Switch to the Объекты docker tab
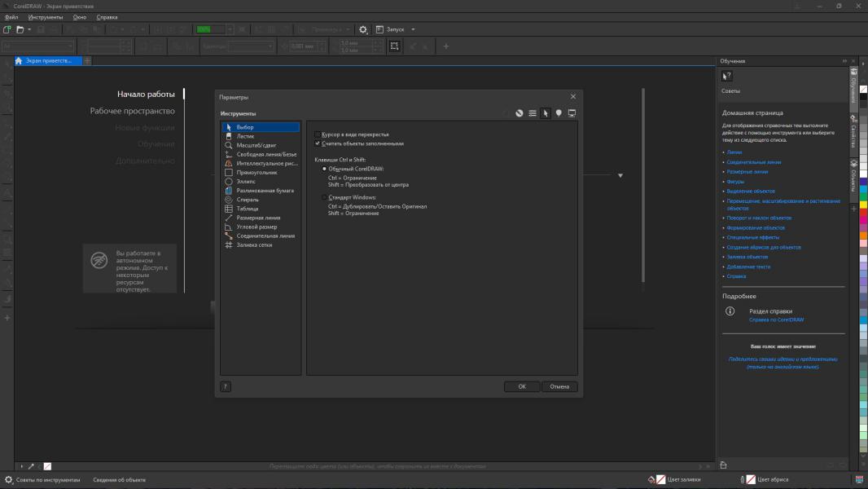 [x=853, y=174]
